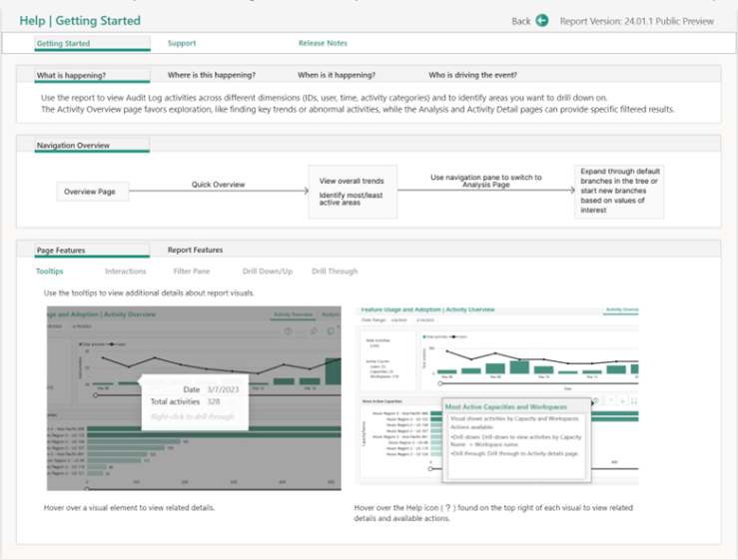Image resolution: width=738 pixels, height=560 pixels.
Task: Open the Interactions help topic
Action: (125, 271)
